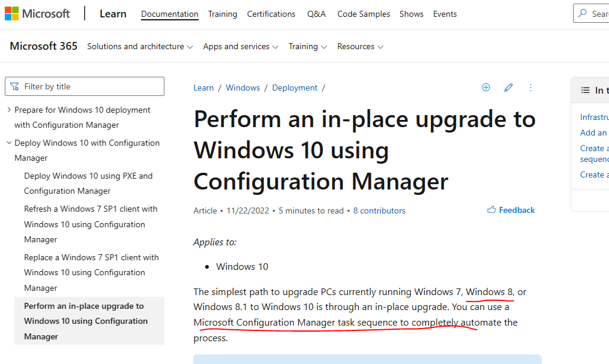Click the Microsoft logo
609x364 pixels.
(x=37, y=14)
